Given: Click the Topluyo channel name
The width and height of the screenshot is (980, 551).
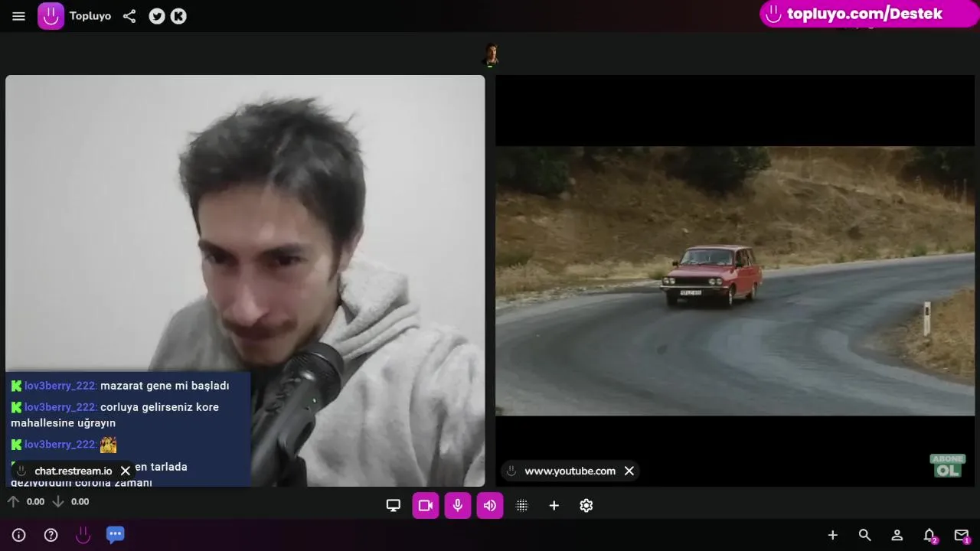Looking at the screenshot, I should (90, 16).
